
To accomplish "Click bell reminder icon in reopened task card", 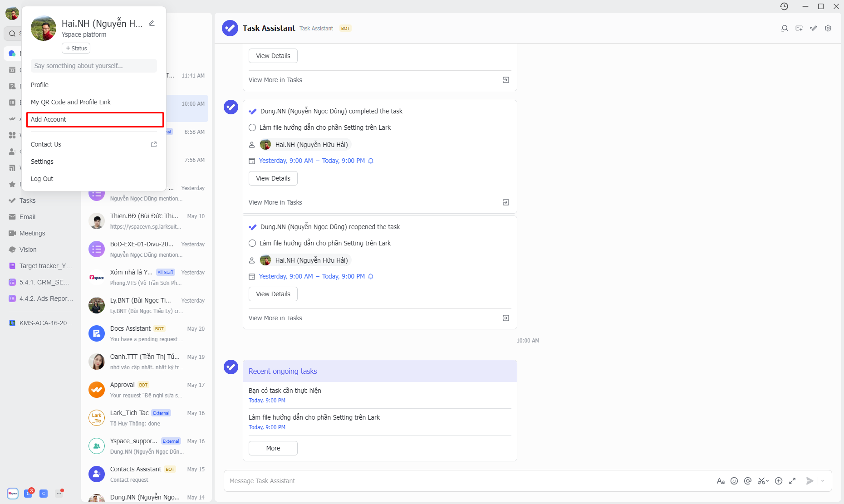I will (x=371, y=276).
